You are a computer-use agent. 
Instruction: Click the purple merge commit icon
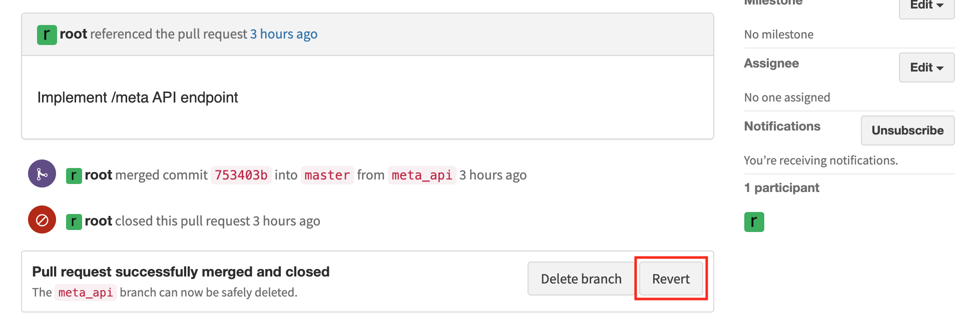point(42,173)
